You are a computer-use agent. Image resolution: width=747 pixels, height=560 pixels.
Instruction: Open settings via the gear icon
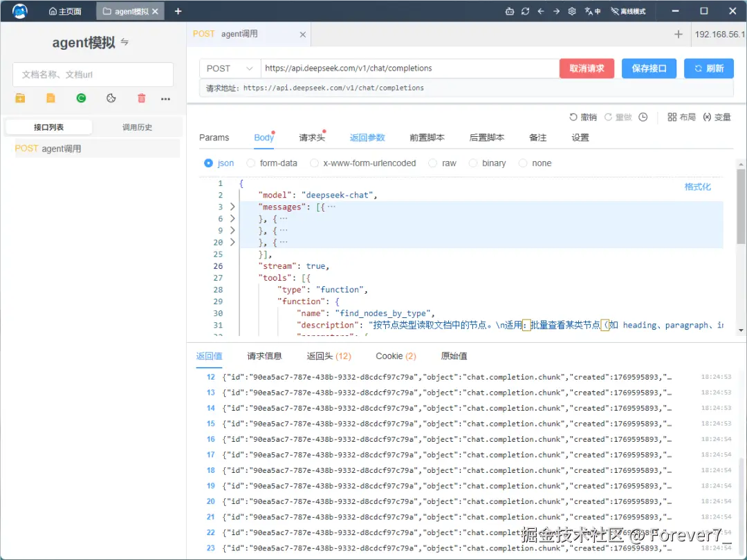point(572,12)
